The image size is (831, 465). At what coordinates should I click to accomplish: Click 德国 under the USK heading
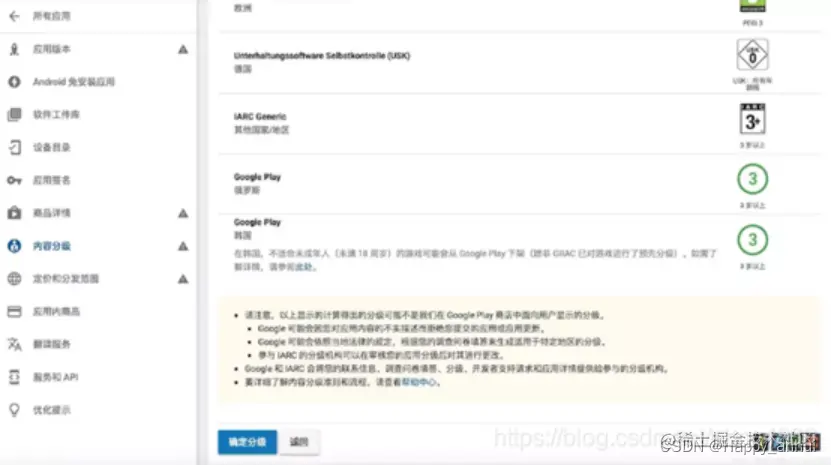[x=243, y=69]
